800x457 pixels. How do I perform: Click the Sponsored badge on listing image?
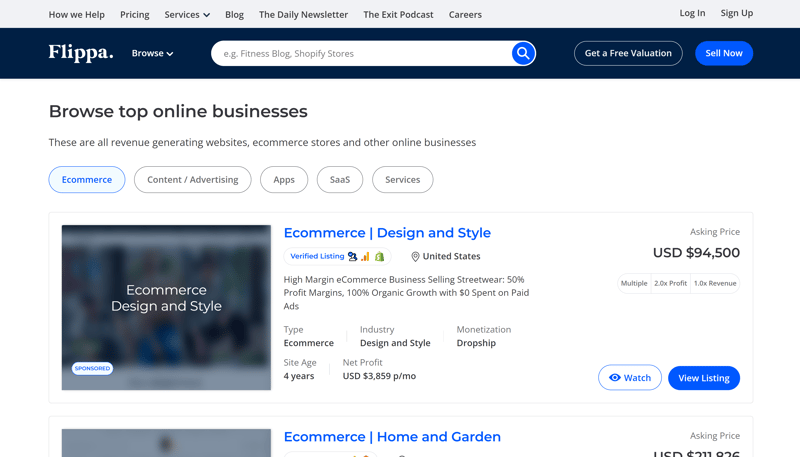[92, 368]
